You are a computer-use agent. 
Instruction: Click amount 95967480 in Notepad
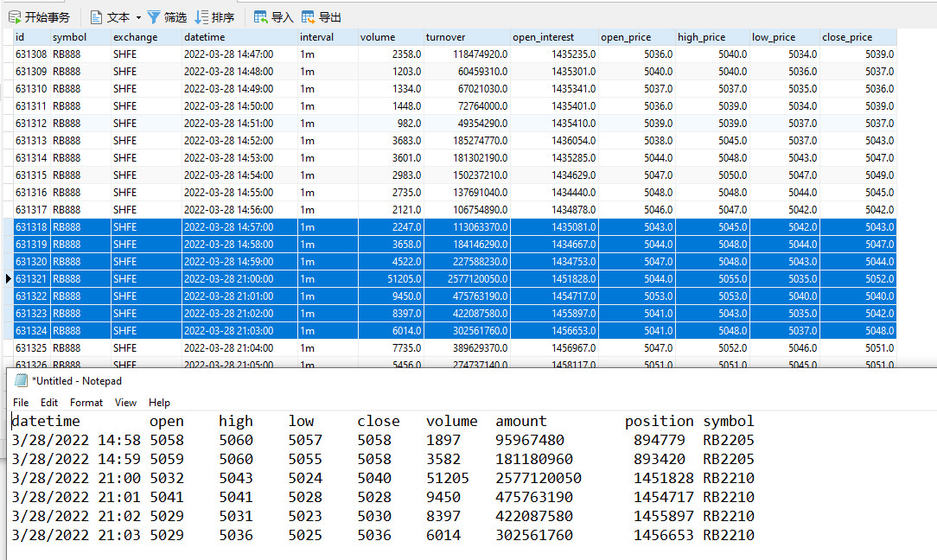[530, 441]
